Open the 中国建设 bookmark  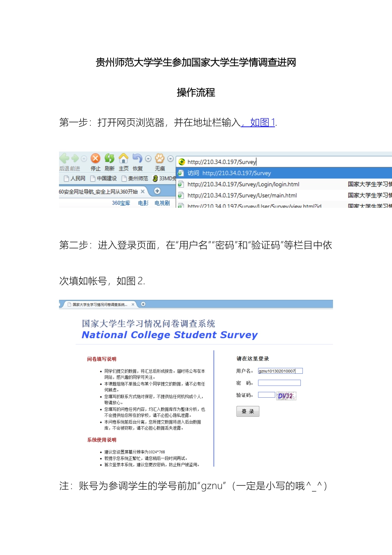104,178
